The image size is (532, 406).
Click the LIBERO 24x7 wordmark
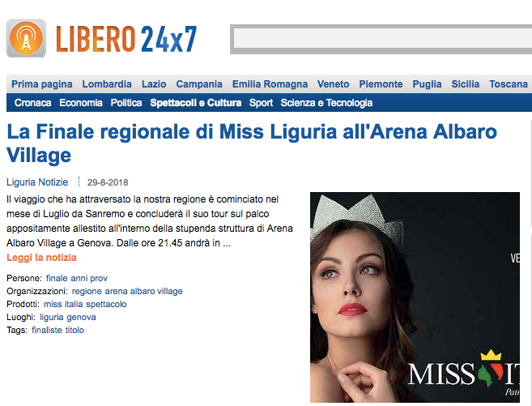coord(126,39)
